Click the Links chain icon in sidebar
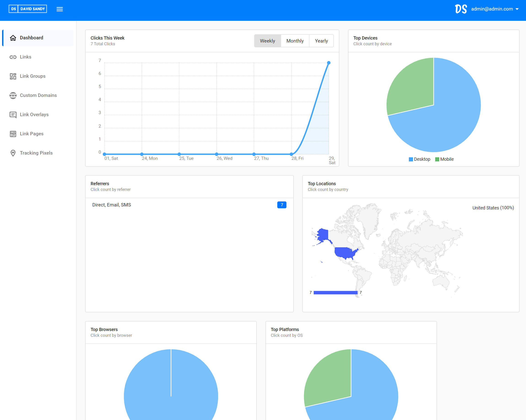The image size is (526, 420). [x=13, y=57]
